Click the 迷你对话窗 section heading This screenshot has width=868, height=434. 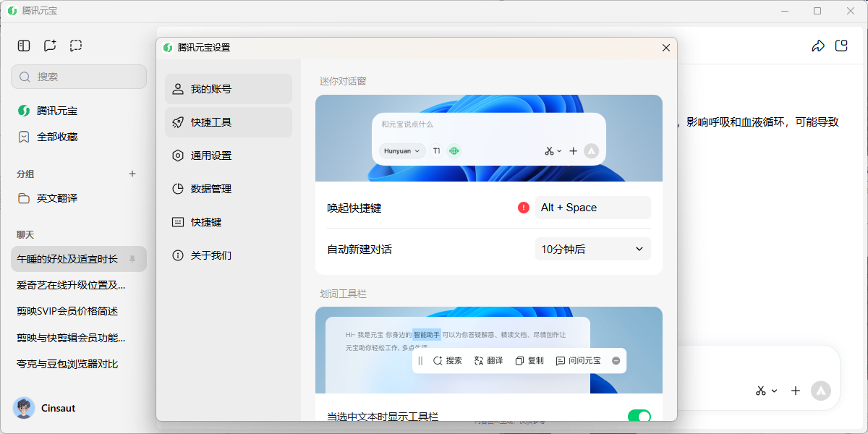343,81
